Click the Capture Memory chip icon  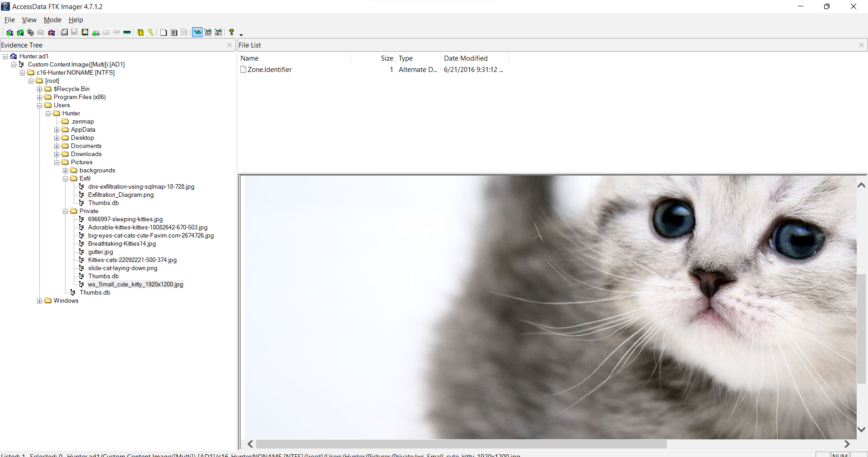(127, 32)
